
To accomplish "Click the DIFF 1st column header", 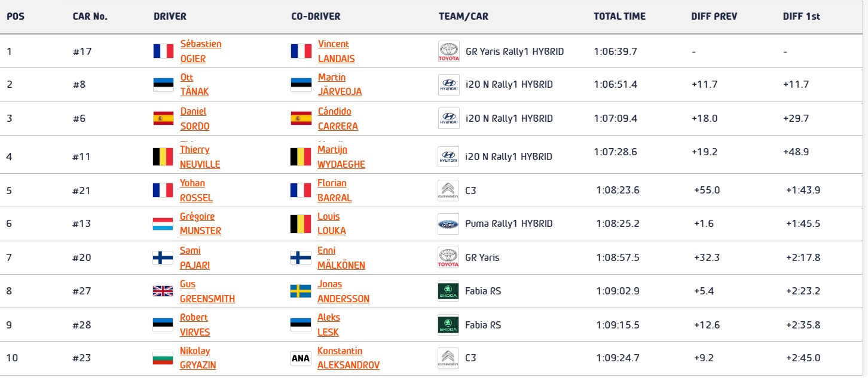I will 801,17.
